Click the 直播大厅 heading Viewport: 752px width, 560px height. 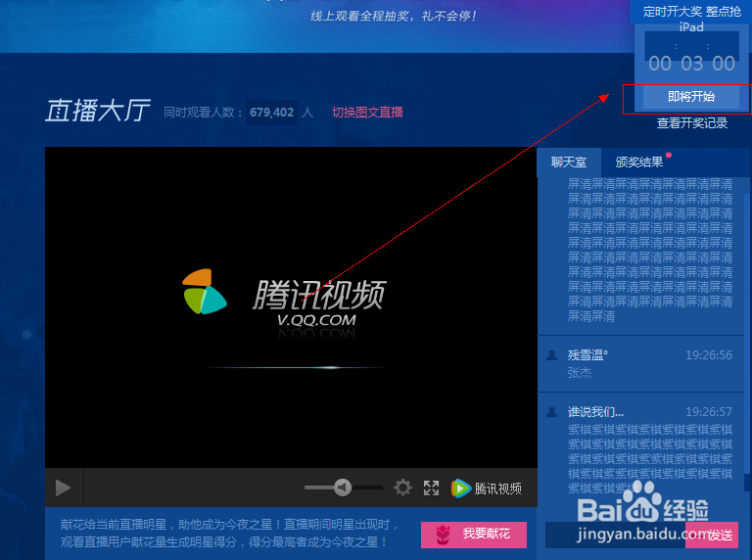[x=98, y=111]
